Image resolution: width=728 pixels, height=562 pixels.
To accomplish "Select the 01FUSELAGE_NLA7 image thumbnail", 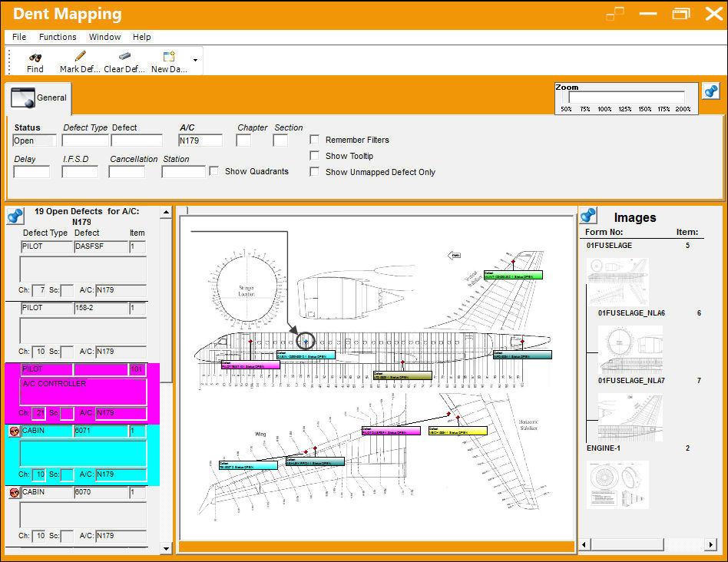I will click(630, 417).
